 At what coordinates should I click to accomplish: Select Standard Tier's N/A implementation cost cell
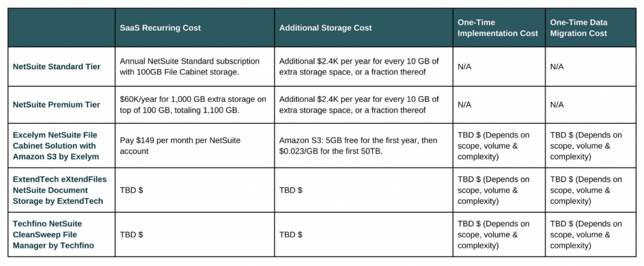(499, 67)
